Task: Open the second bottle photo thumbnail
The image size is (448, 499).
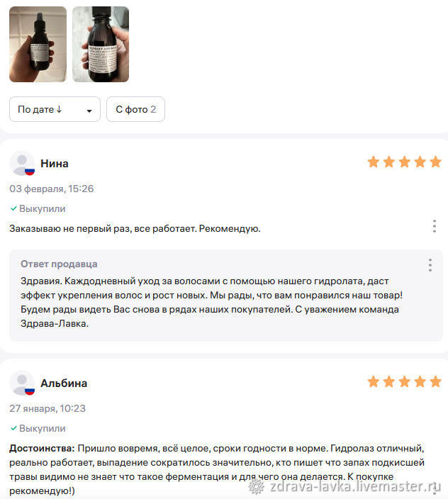Action: (101, 44)
